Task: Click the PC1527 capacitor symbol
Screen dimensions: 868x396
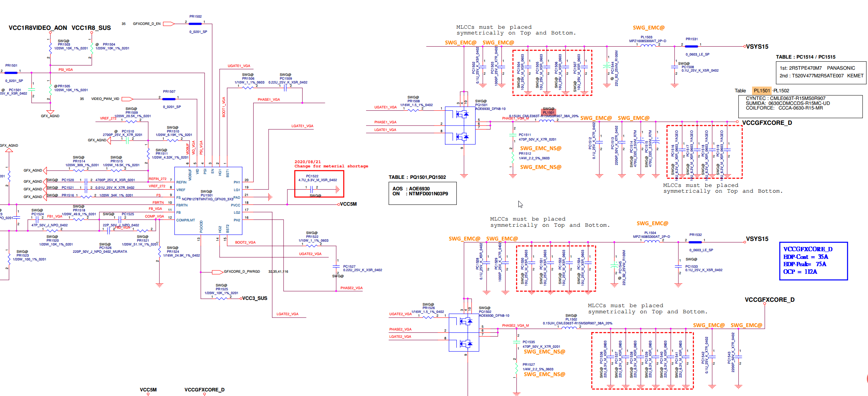Action: click(x=336, y=266)
